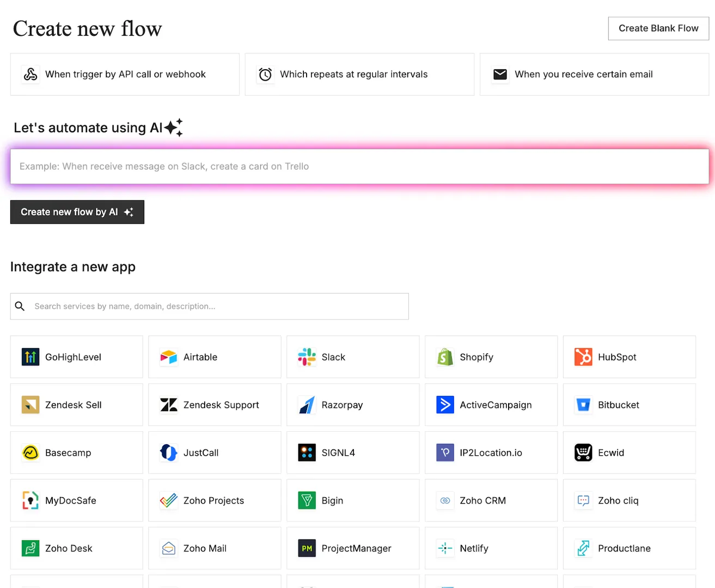
Task: Pick the IP2Location.io label
Action: pos(491,453)
